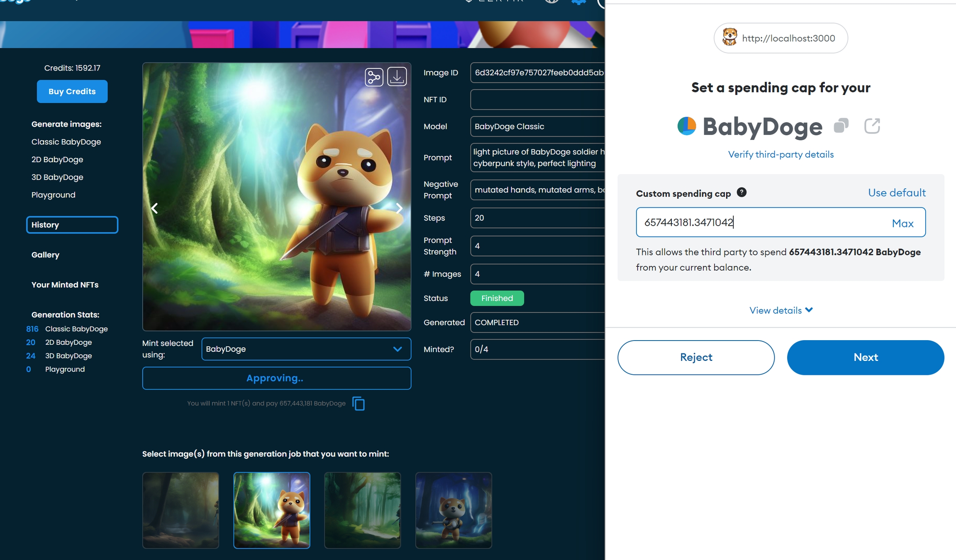Show previous image with left arrow
This screenshot has height=560, width=956.
(x=155, y=208)
